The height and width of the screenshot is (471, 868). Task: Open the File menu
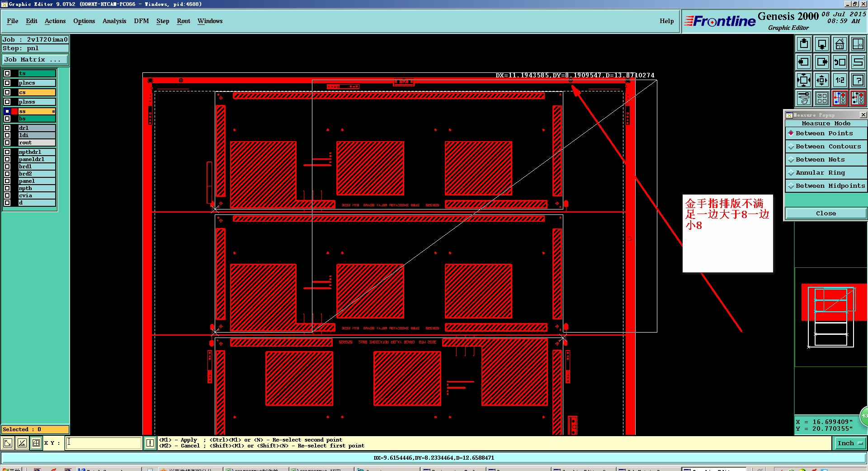point(13,21)
